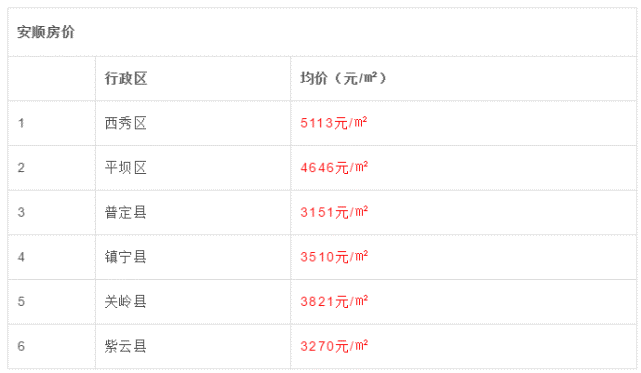Screen dimensions: 641x373
Task: Click the 镇宁县 district name
Action: point(126,257)
